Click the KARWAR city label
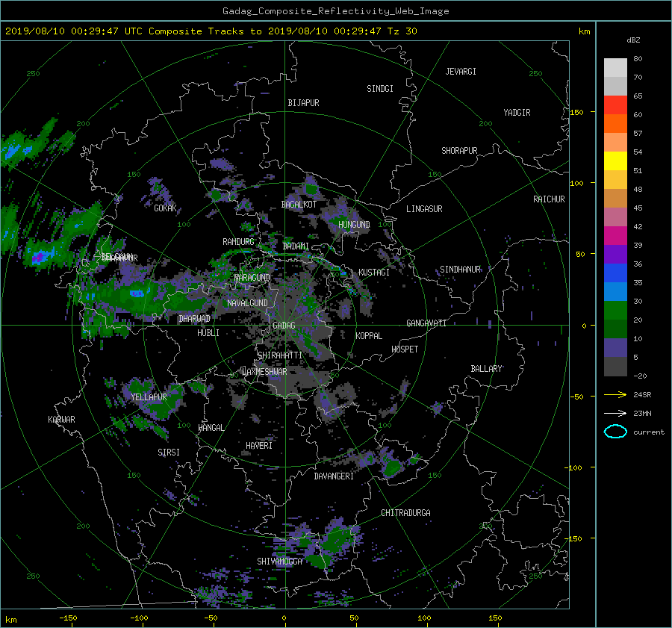This screenshot has width=672, height=628. click(x=61, y=420)
